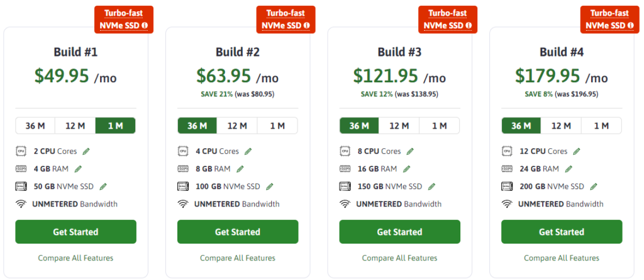Click info icon on Build #4 NVMe badge
This screenshot has width=644, height=280.
630,25
